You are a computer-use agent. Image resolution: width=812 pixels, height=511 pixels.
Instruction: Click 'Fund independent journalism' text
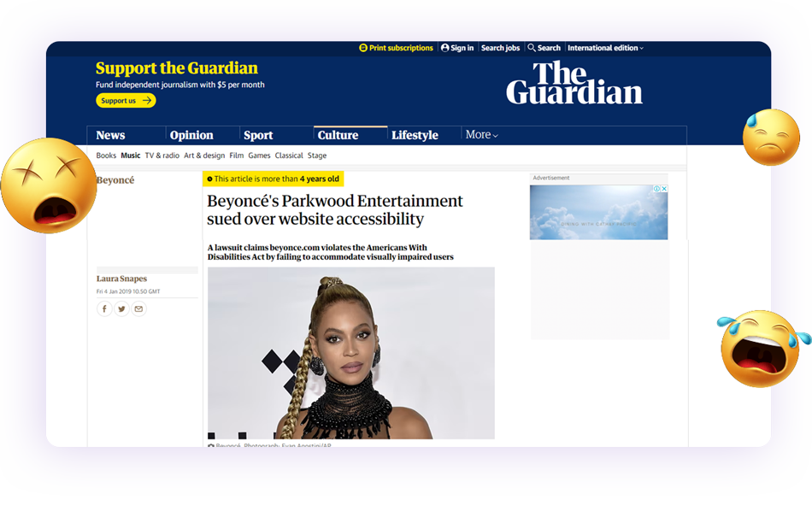[180, 85]
